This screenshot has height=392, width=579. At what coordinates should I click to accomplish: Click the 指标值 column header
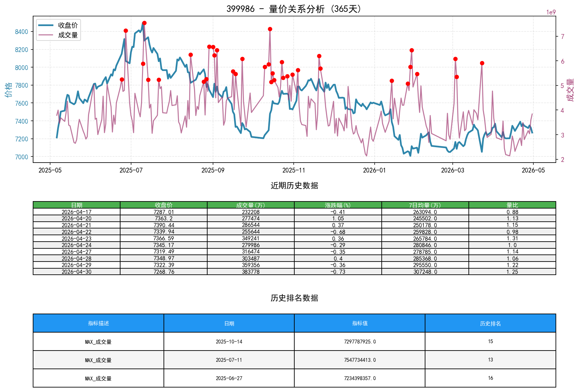coord(360,323)
